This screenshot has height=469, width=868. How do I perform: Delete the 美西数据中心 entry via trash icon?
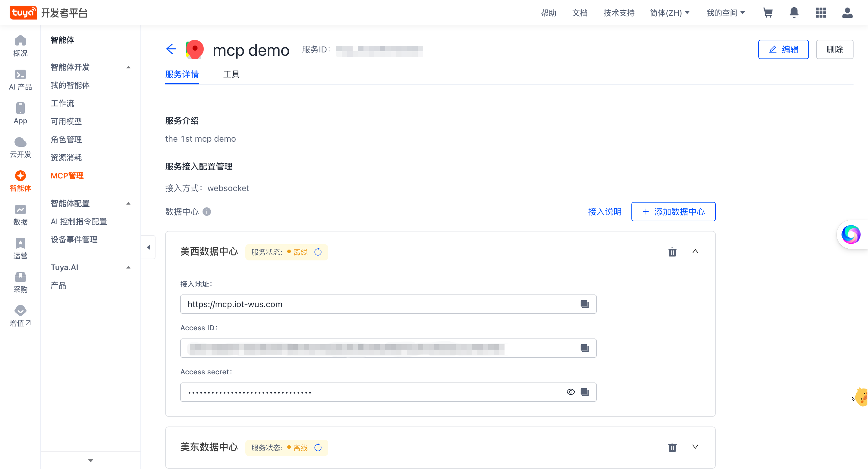[x=672, y=252]
